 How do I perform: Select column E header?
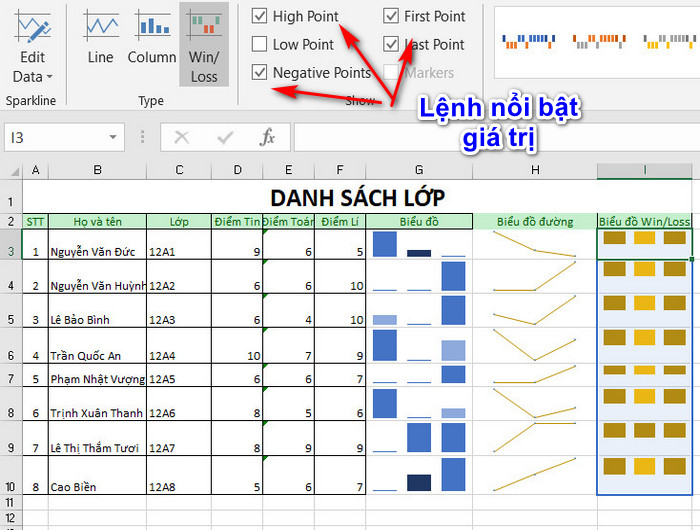click(288, 170)
